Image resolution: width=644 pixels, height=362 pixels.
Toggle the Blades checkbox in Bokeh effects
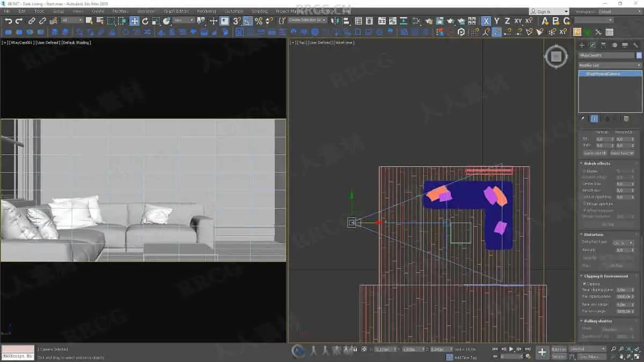[584, 171]
